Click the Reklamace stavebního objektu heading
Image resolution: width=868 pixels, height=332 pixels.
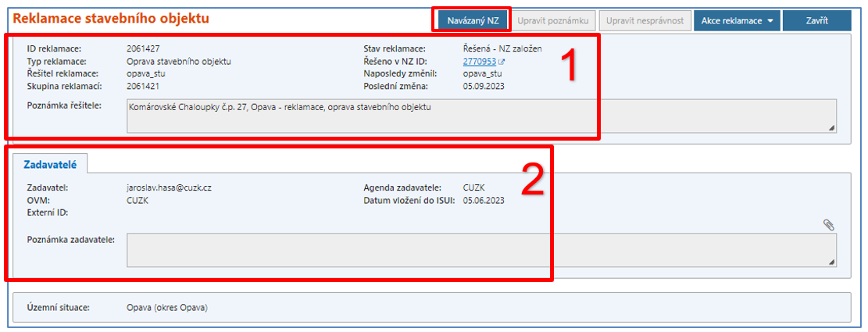click(110, 17)
